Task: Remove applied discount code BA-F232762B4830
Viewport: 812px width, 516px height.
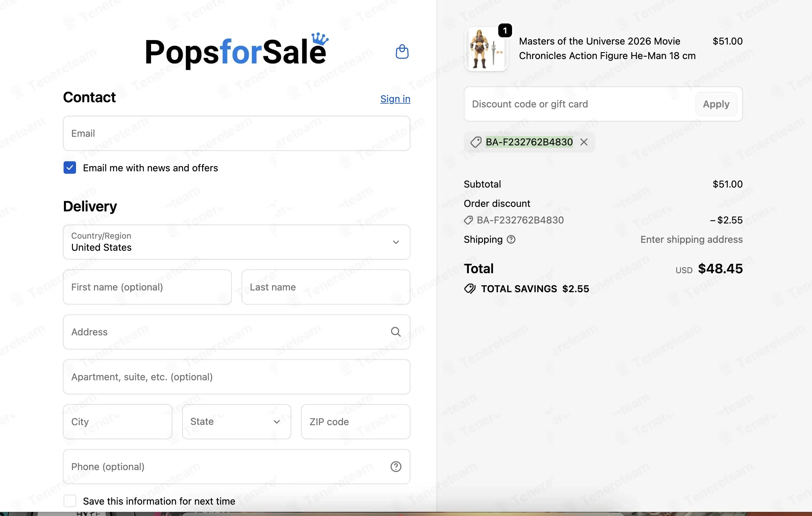Action: (584, 142)
